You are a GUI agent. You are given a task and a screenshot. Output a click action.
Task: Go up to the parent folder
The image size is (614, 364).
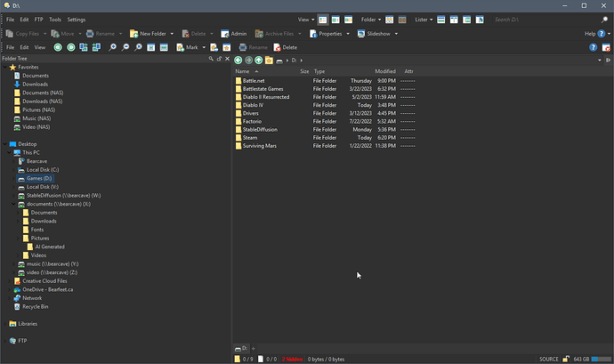(258, 61)
